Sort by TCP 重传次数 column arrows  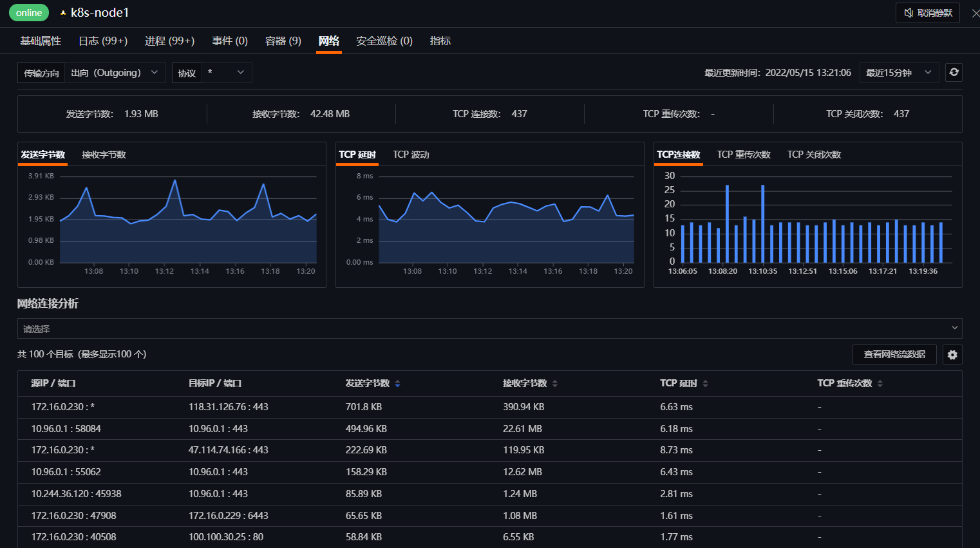pos(880,384)
